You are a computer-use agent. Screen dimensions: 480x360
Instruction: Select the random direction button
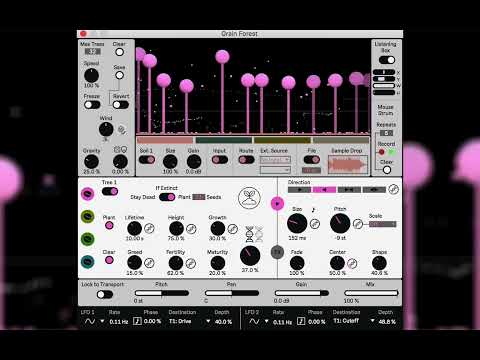tap(374, 190)
